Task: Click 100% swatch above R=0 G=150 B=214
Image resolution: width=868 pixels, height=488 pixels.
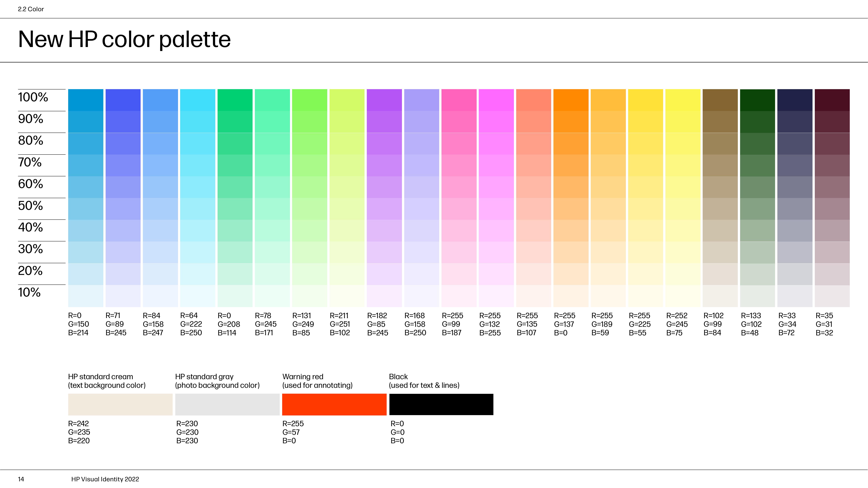Action: point(86,100)
